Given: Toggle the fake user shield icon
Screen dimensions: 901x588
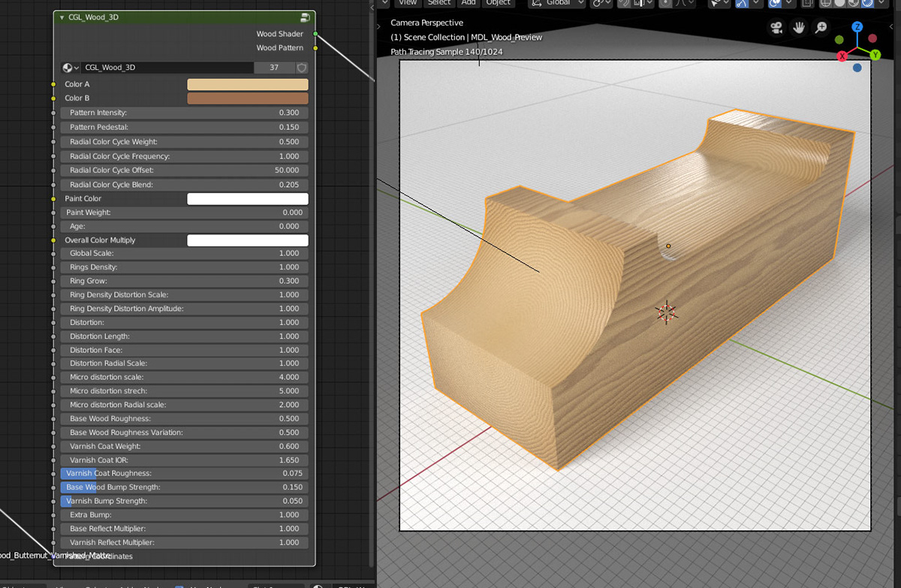Looking at the screenshot, I should [301, 68].
